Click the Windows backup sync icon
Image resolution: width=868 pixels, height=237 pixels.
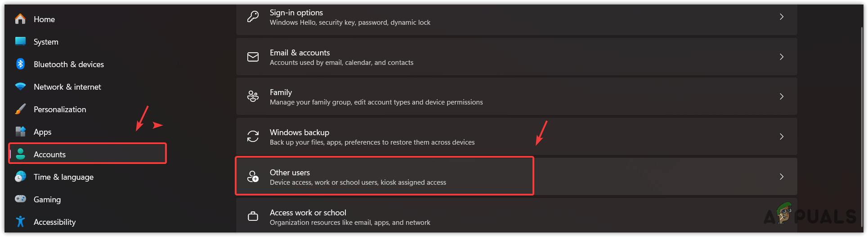[253, 137]
